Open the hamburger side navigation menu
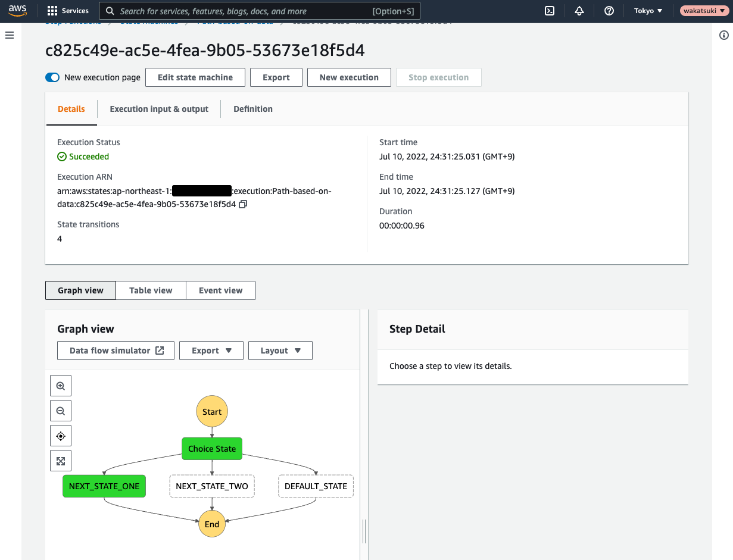This screenshot has height=560, width=733. [x=10, y=36]
